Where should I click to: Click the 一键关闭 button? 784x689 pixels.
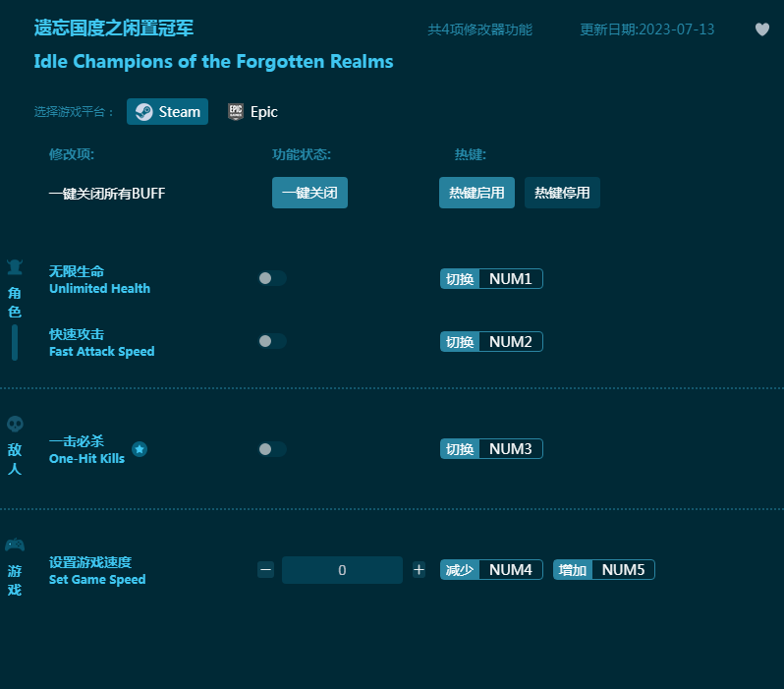coord(310,193)
